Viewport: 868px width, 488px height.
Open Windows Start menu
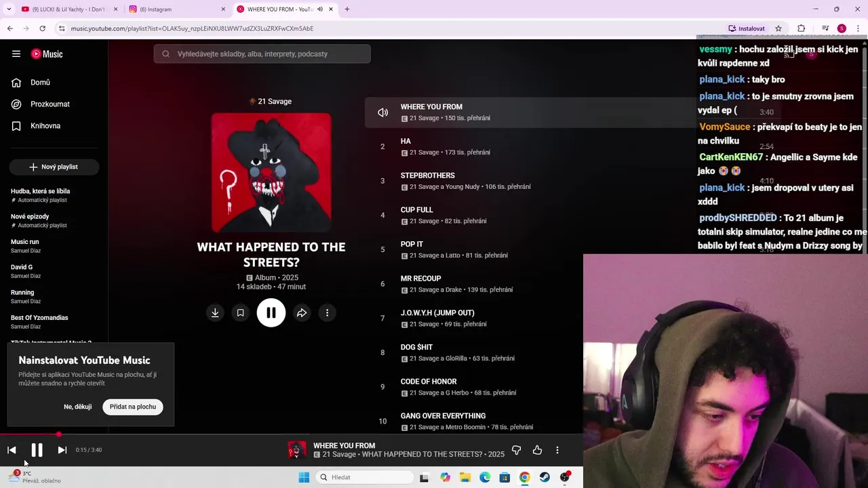click(x=304, y=477)
